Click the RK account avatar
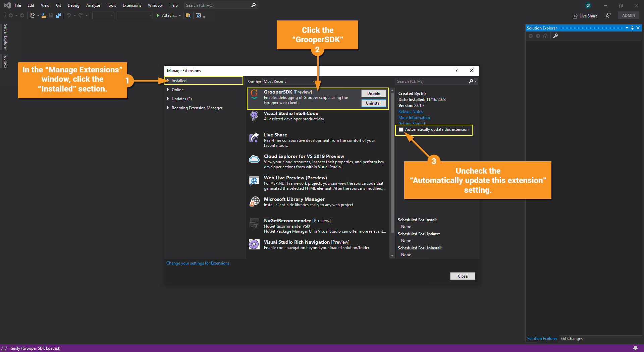Screen dimensions: 644x352 [588, 5]
